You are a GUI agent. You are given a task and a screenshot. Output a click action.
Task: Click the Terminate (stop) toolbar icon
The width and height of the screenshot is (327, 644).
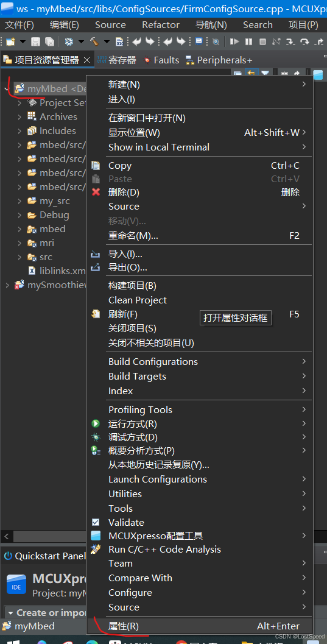pos(262,41)
